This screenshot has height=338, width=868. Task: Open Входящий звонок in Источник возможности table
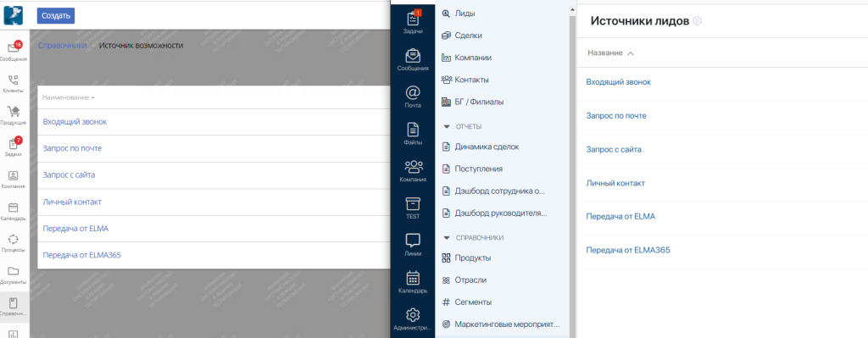(75, 122)
